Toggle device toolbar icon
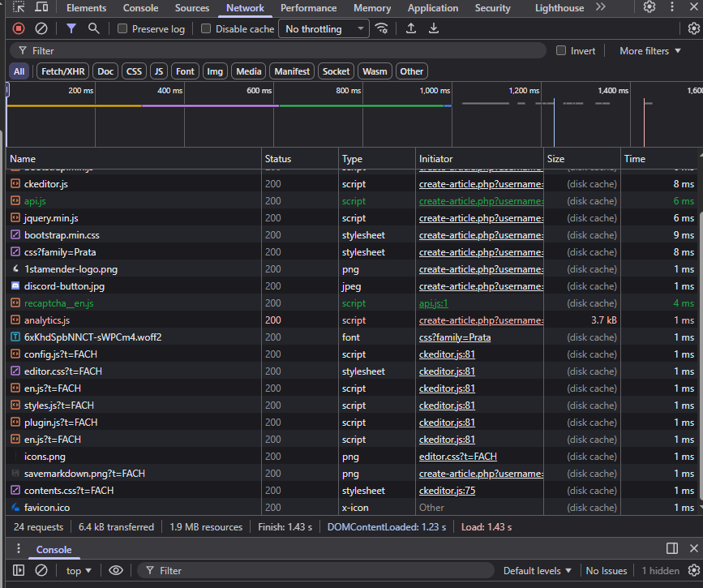Viewport: 703px width, 588px height. (41, 7)
